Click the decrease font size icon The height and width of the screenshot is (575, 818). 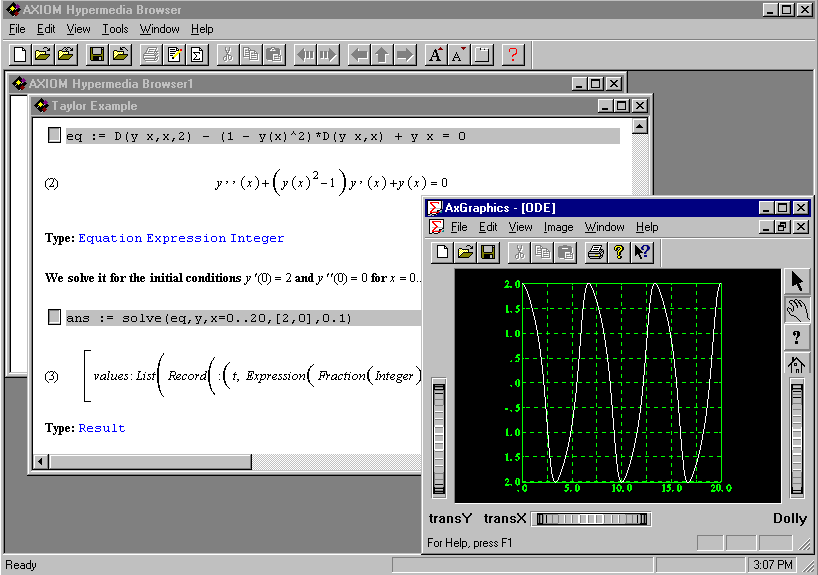[458, 55]
